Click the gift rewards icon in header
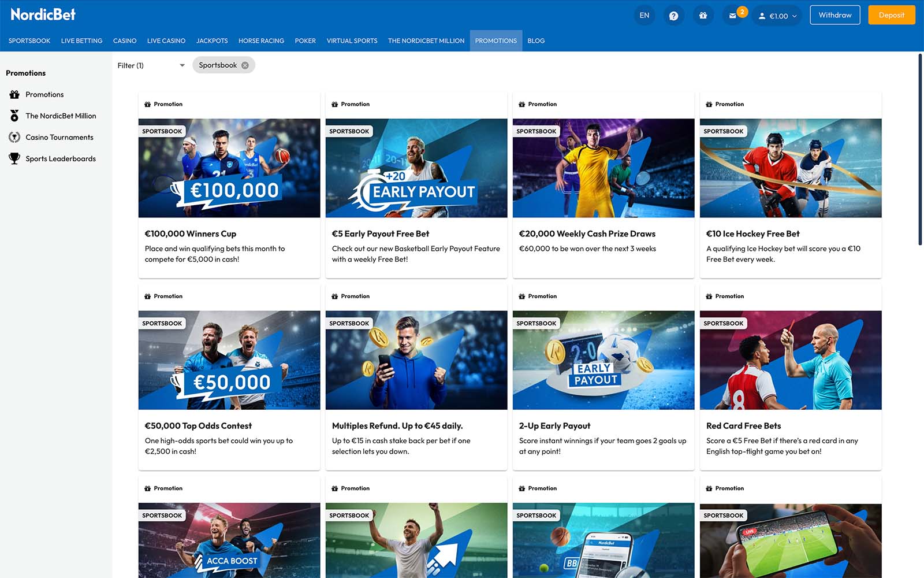This screenshot has width=924, height=578. click(x=703, y=16)
